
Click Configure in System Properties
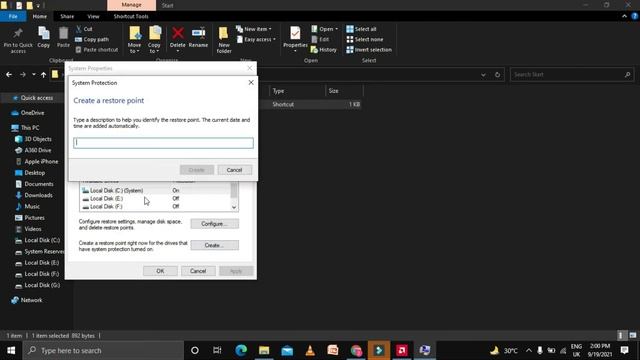tap(214, 224)
